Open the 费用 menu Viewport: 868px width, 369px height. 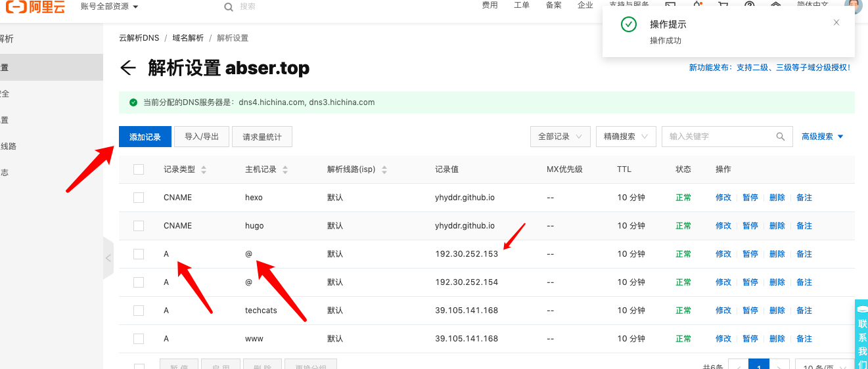point(490,5)
